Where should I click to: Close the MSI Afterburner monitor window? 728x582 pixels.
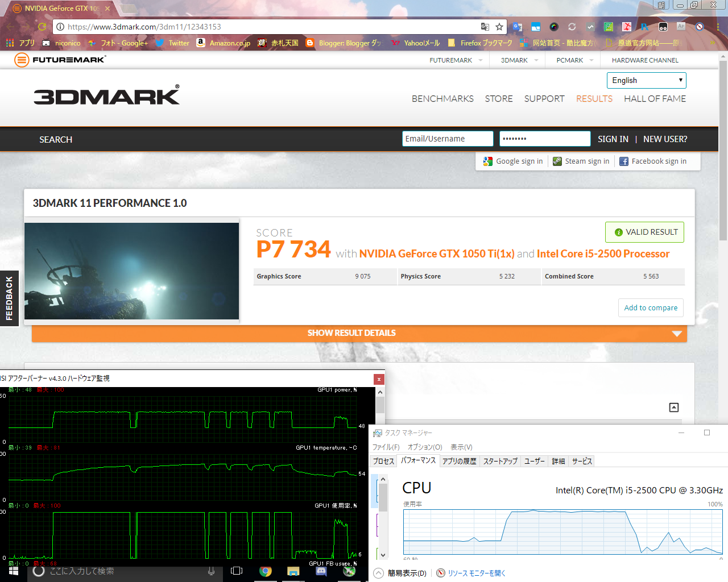(379, 379)
